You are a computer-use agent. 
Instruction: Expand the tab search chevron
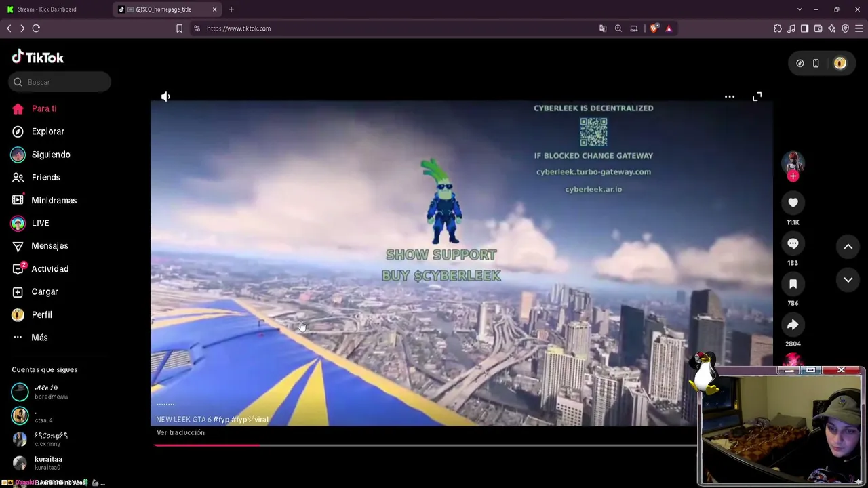800,9
